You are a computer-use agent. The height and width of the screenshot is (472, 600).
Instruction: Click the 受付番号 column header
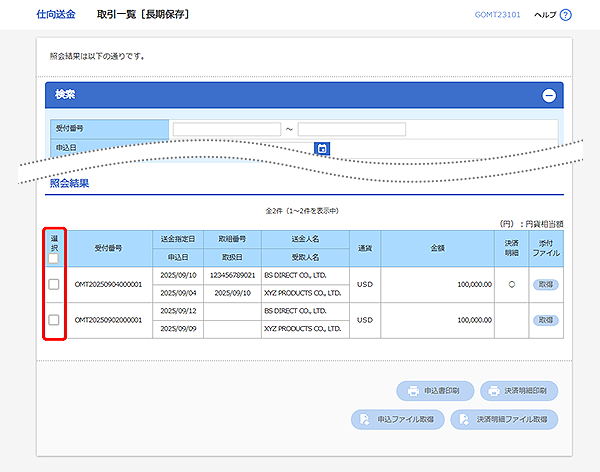108,248
